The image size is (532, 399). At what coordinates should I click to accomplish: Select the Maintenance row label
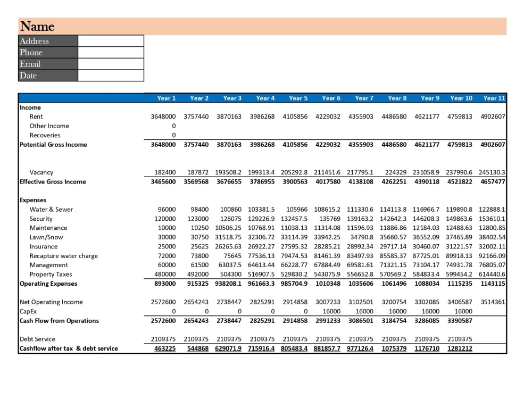coord(48,228)
